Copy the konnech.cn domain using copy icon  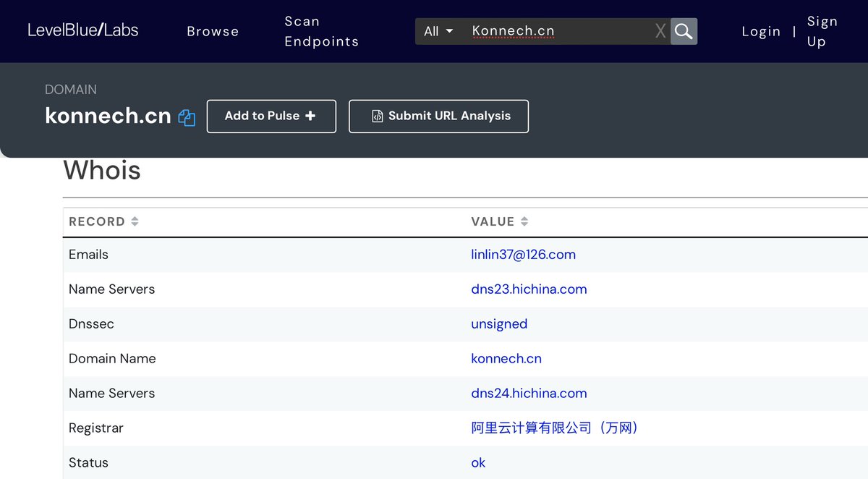pyautogui.click(x=187, y=117)
